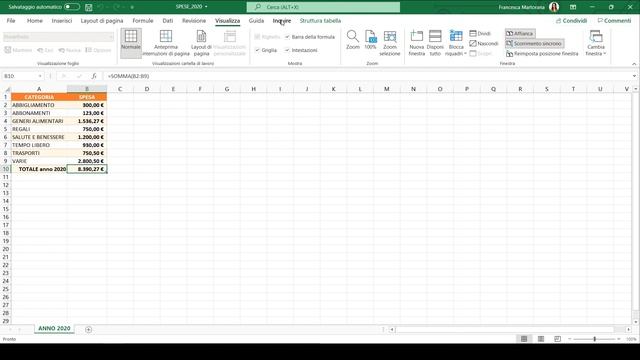Viewport: 640px width, 360px height.
Task: Switch to the Home tab
Action: (35, 20)
